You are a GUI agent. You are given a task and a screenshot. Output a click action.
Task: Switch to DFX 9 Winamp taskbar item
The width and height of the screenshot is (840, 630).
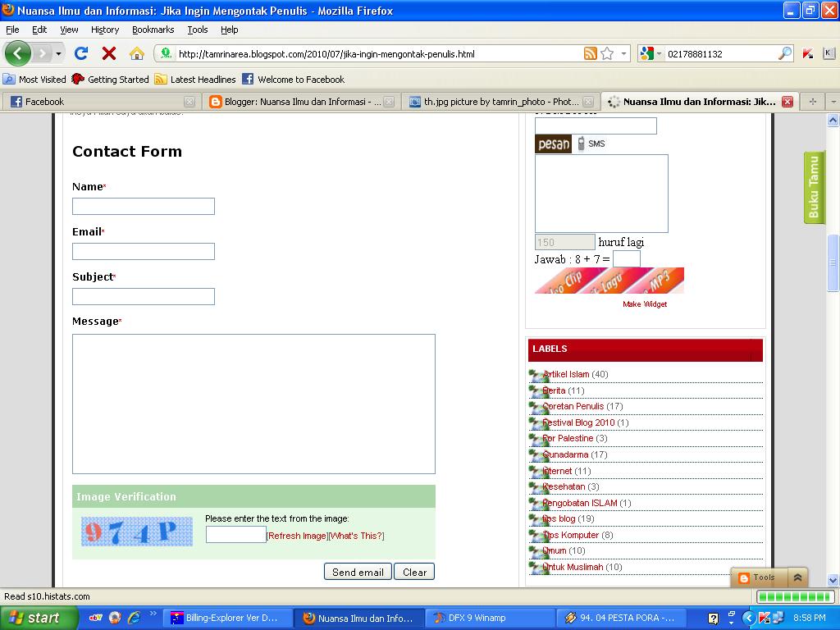(x=491, y=618)
